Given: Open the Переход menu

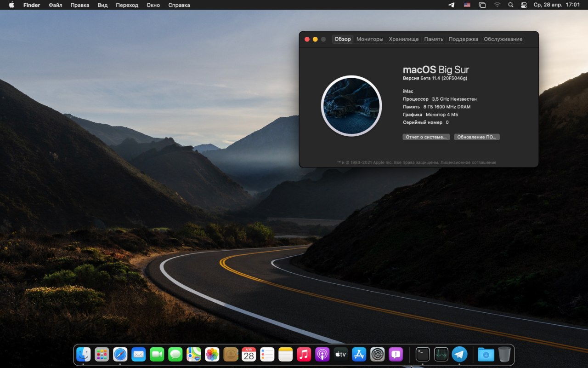Looking at the screenshot, I should point(127,5).
